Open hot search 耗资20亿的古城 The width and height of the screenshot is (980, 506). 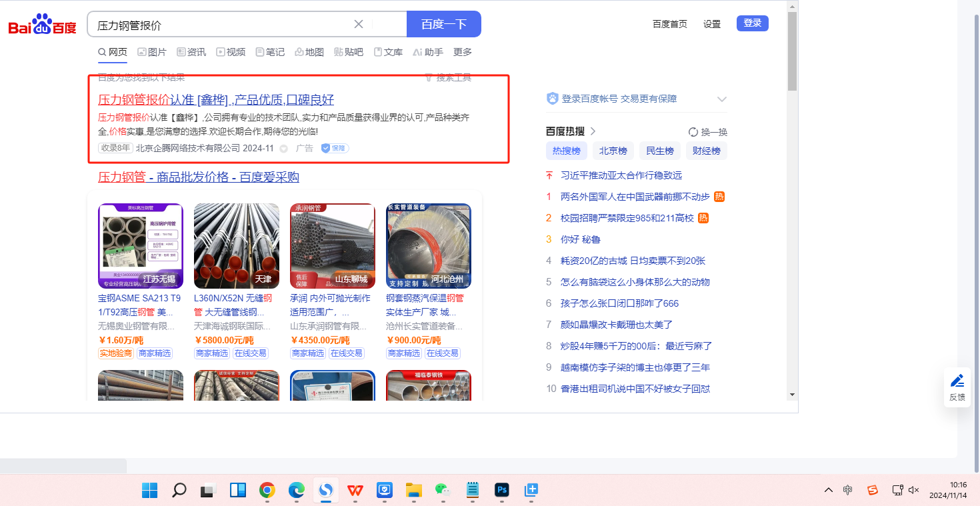pyautogui.click(x=633, y=261)
